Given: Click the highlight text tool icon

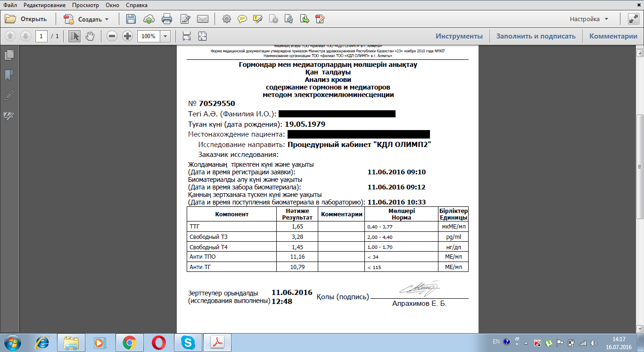Looking at the screenshot, I should tap(258, 19).
